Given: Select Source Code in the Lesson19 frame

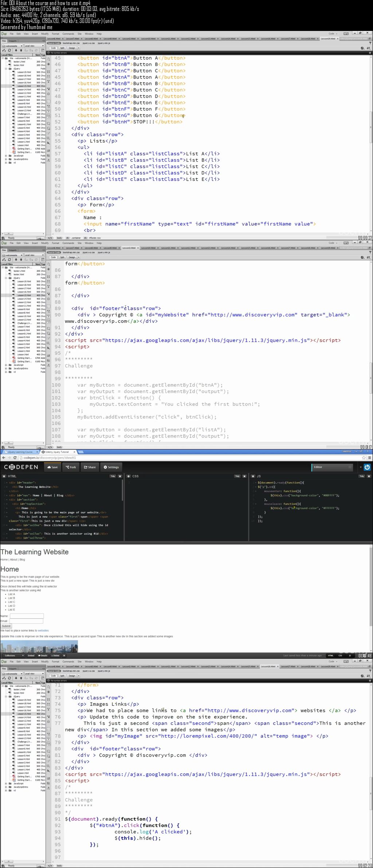Looking at the screenshot, I should click(x=54, y=43).
